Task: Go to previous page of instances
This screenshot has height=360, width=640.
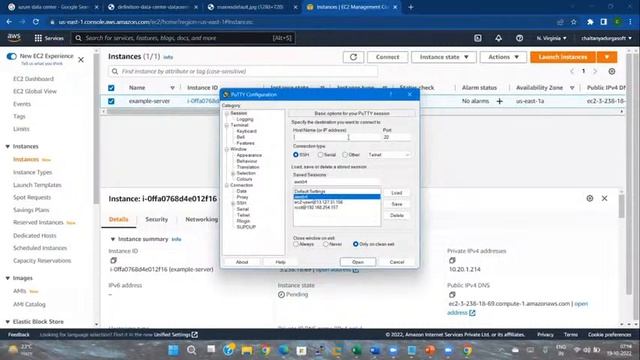Action: [x=572, y=71]
